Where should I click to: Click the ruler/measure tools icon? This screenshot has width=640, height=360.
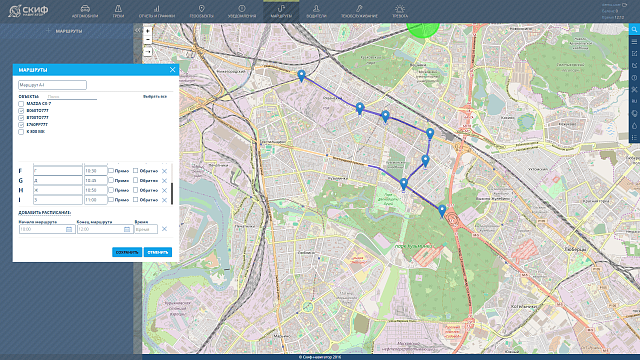point(634,89)
